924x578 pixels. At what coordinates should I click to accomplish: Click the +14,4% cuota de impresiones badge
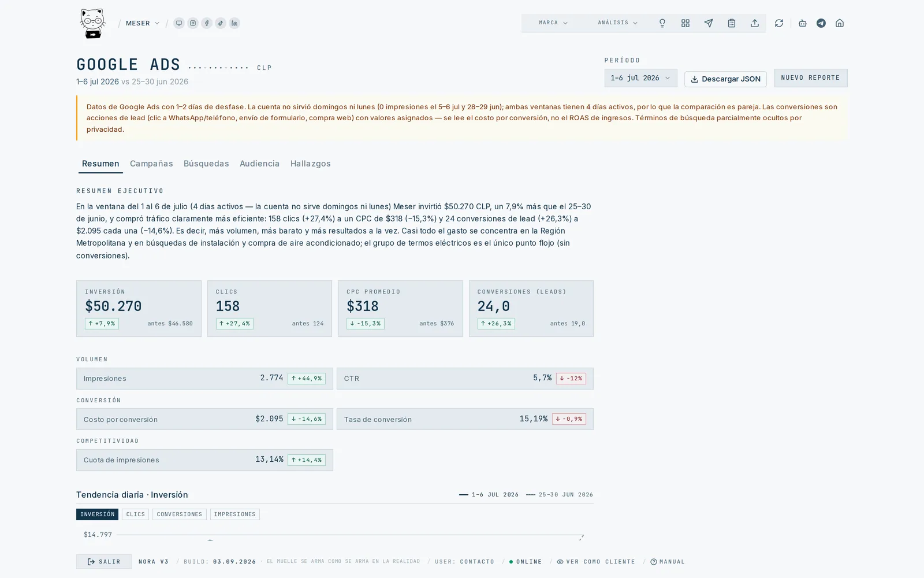click(x=307, y=460)
